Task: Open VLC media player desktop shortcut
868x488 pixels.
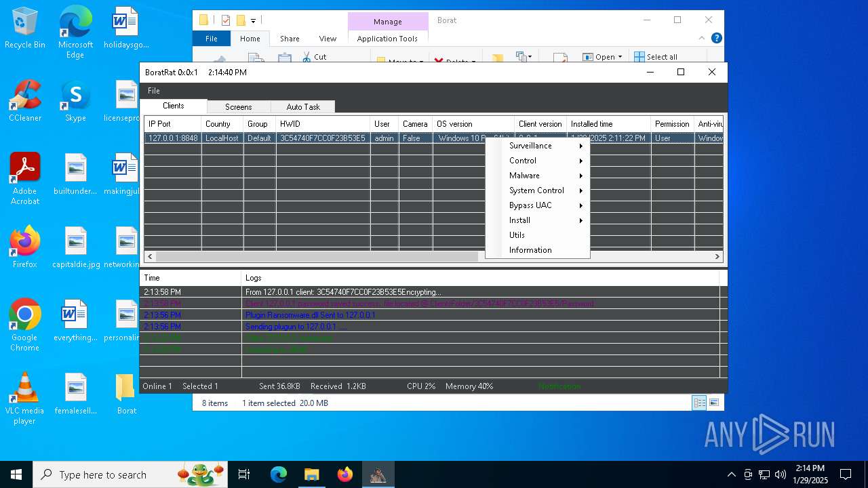Action: [25, 398]
